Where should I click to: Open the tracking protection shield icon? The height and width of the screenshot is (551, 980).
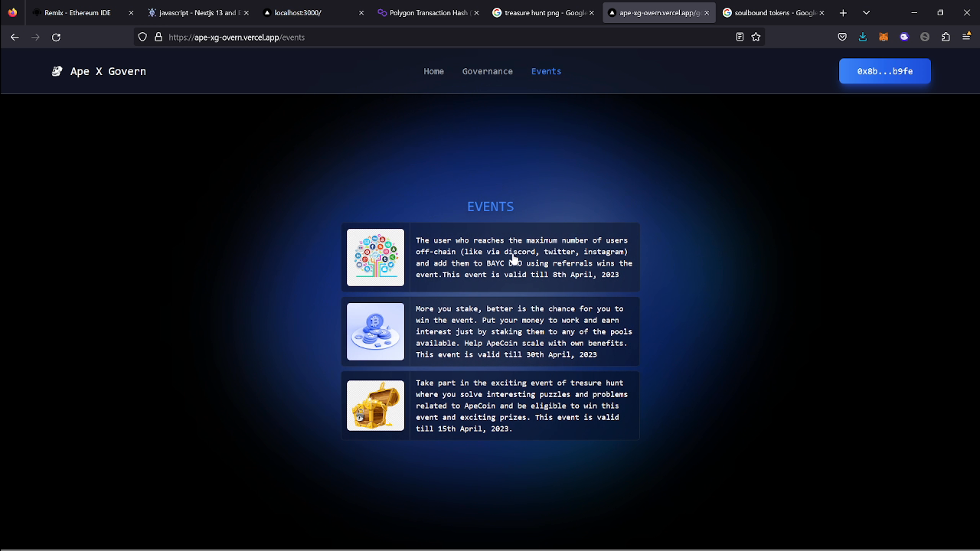[x=142, y=37]
